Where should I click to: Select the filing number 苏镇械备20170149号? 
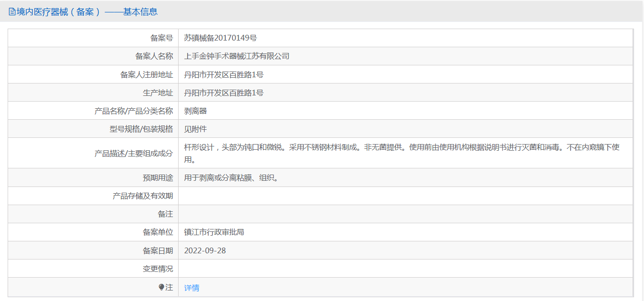(x=221, y=38)
